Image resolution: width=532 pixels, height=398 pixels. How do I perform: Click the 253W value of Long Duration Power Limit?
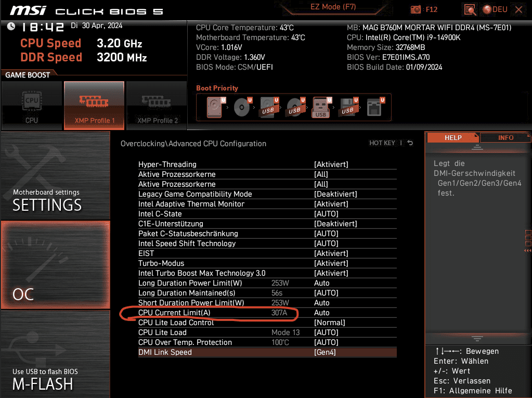(280, 283)
